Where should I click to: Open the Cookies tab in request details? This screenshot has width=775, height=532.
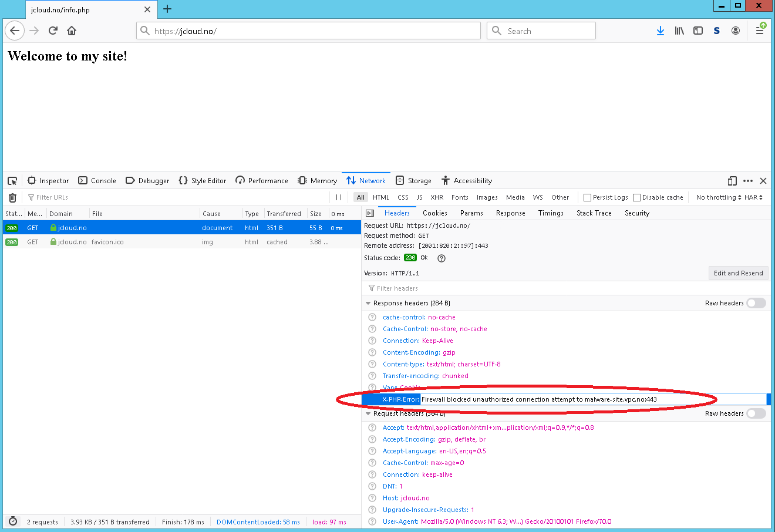pos(434,213)
